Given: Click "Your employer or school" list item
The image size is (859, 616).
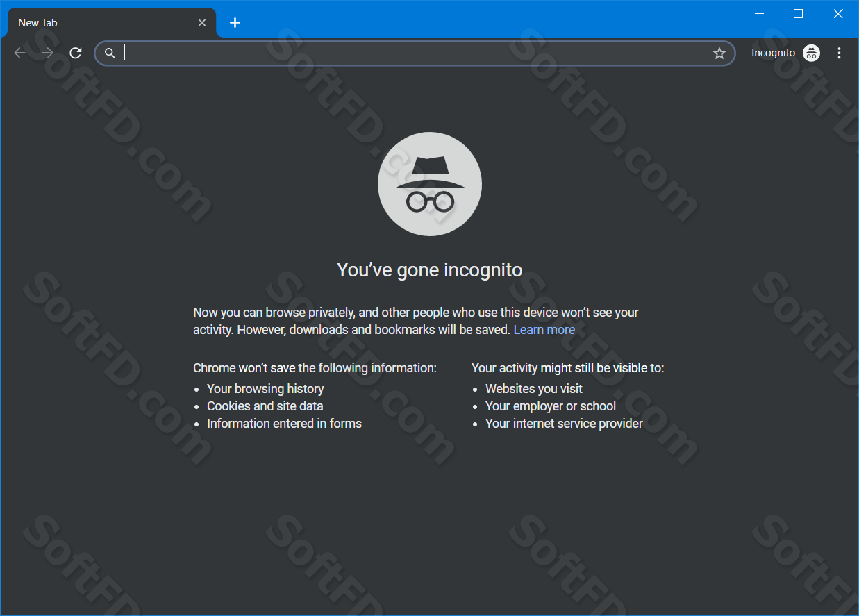Looking at the screenshot, I should [x=551, y=406].
